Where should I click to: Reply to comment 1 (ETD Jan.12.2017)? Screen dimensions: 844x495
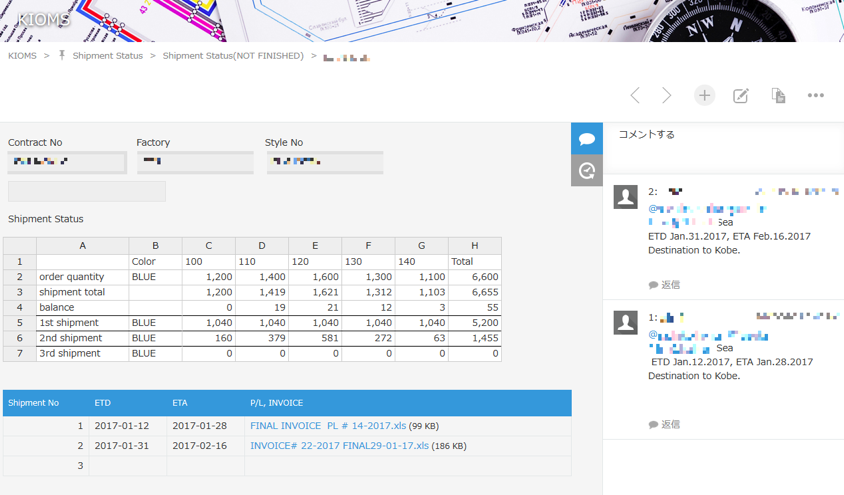click(664, 425)
